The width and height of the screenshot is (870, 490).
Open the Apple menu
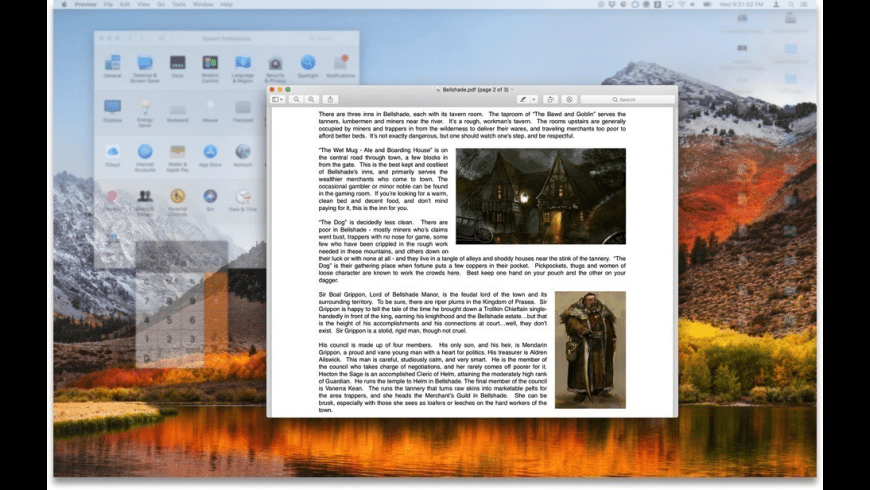coord(64,4)
